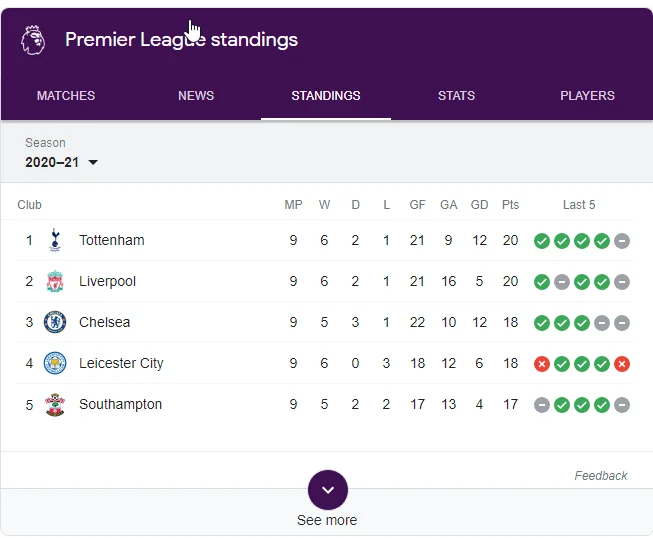Click the Liverpool club crest

[55, 281]
